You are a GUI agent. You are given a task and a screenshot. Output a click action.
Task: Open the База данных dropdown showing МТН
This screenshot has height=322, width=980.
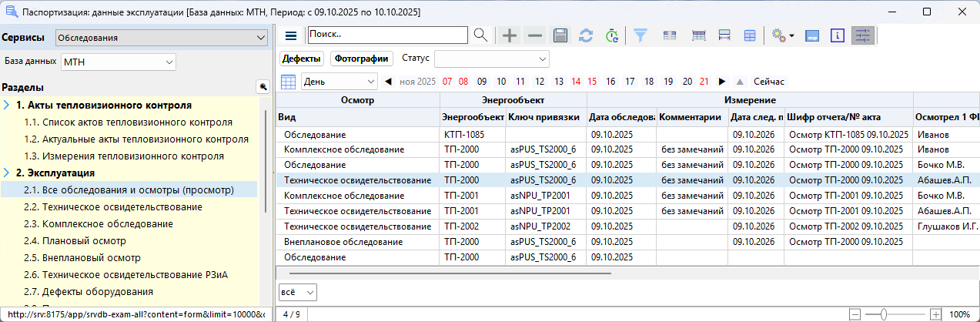tap(119, 62)
